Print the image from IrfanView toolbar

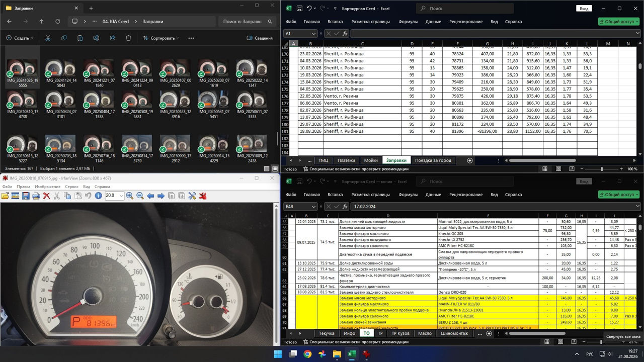36,196
